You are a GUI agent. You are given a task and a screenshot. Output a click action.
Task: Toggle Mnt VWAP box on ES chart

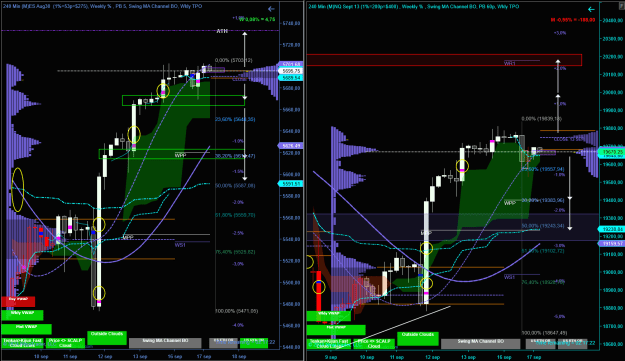tap(26, 329)
